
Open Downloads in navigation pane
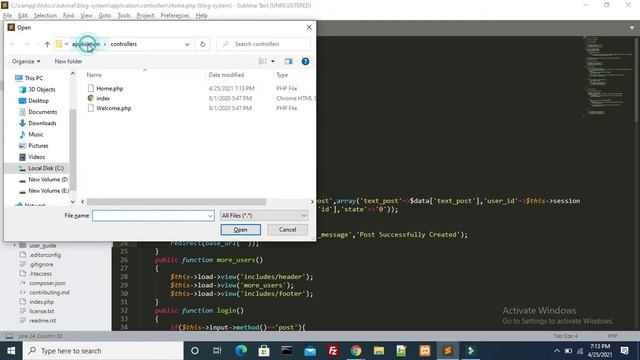(42, 123)
